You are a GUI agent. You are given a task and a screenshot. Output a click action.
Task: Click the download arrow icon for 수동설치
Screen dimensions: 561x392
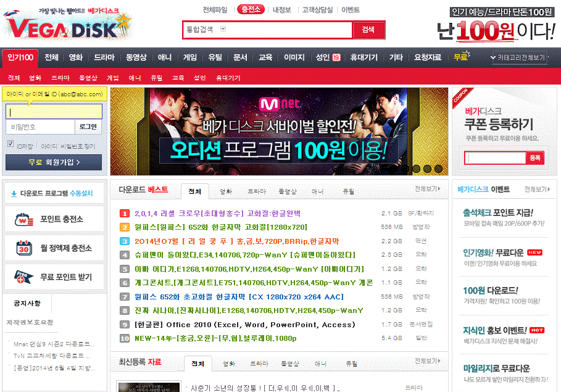[x=14, y=194]
